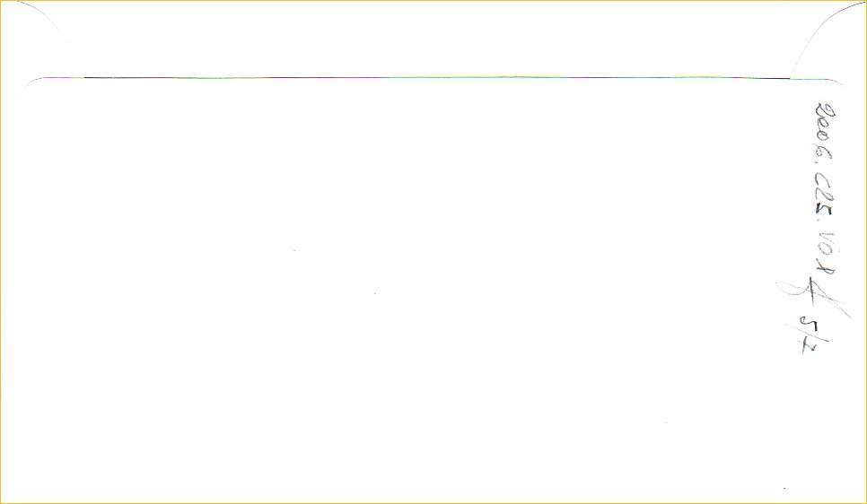Click the blank area above fold line
Viewport: 867px width, 504px height.
coord(432,39)
